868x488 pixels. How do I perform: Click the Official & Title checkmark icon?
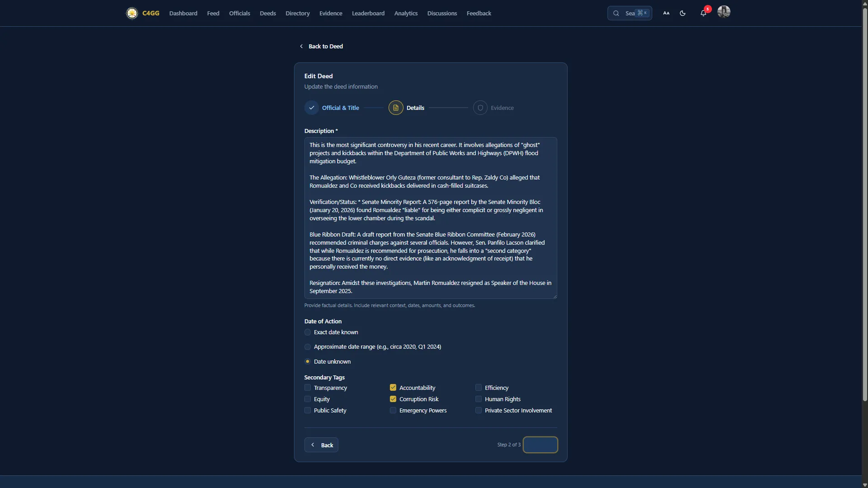[311, 108]
